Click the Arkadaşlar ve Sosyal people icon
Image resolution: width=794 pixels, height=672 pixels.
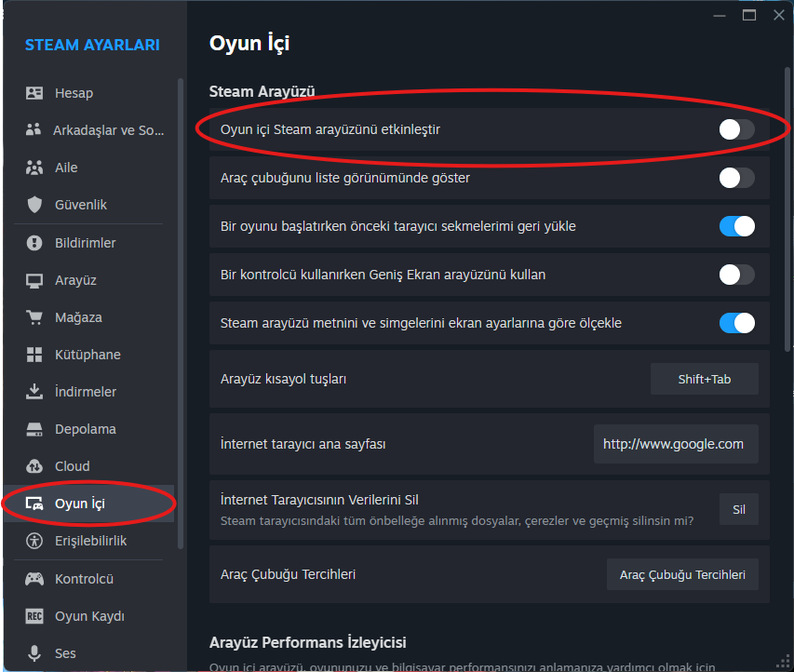pyautogui.click(x=34, y=130)
